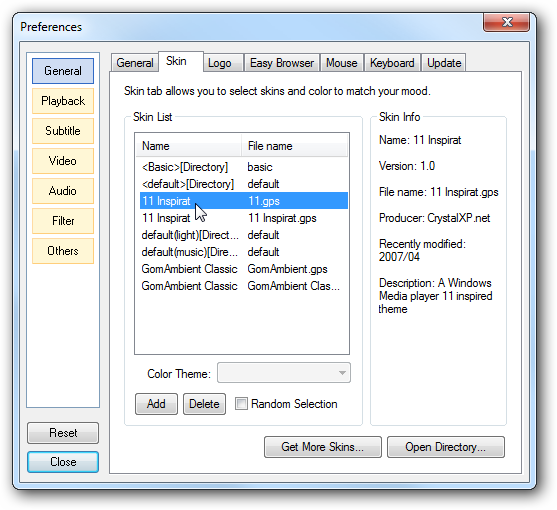Viewport: 557px width, 510px height.
Task: Open the Audio category
Action: click(63, 191)
